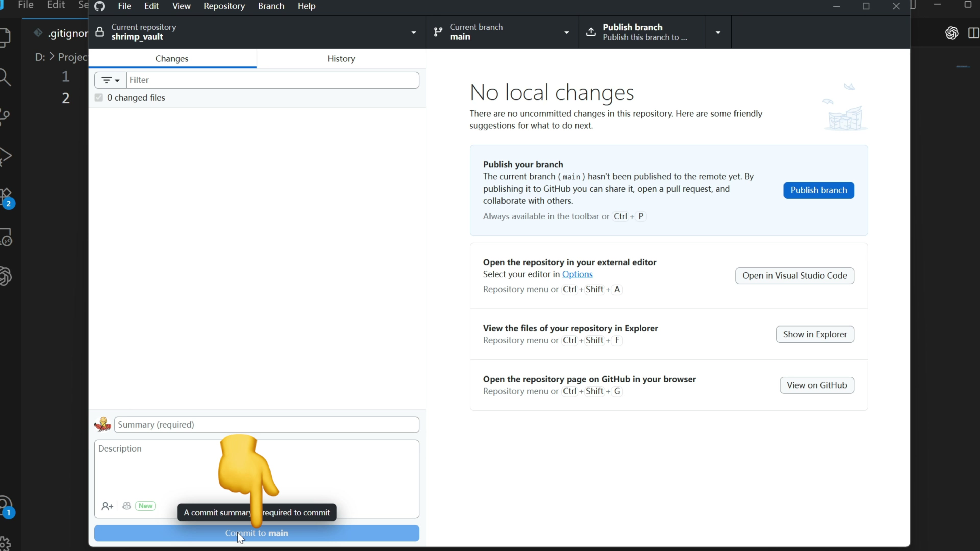Screen dimensions: 980x551
Task: Click the commit author avatar thumbnail
Action: click(x=103, y=424)
